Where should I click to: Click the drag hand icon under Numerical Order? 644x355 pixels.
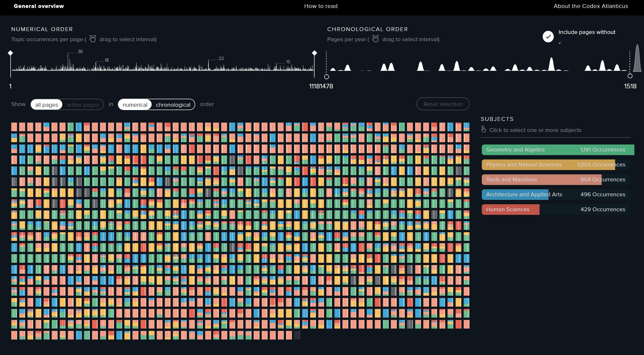click(x=93, y=39)
